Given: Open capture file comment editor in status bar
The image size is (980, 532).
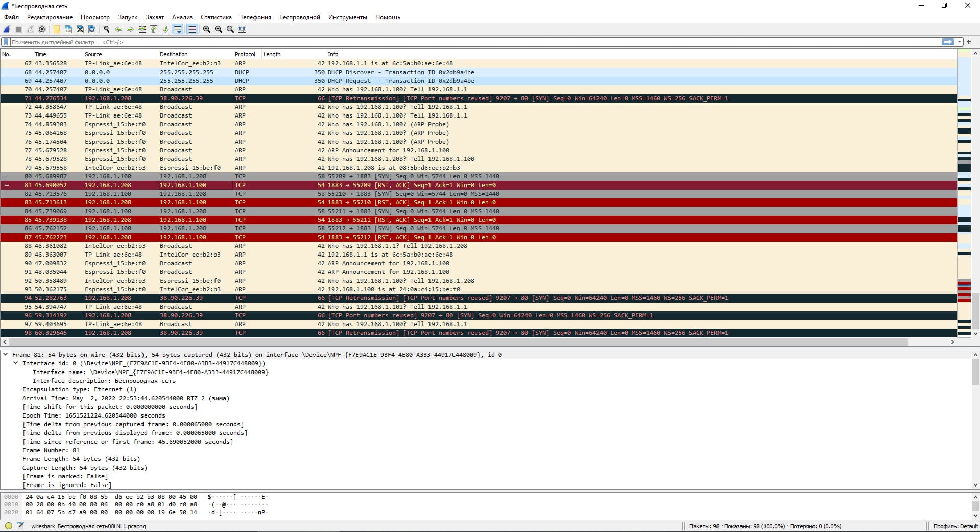Looking at the screenshot, I should tap(20, 526).
